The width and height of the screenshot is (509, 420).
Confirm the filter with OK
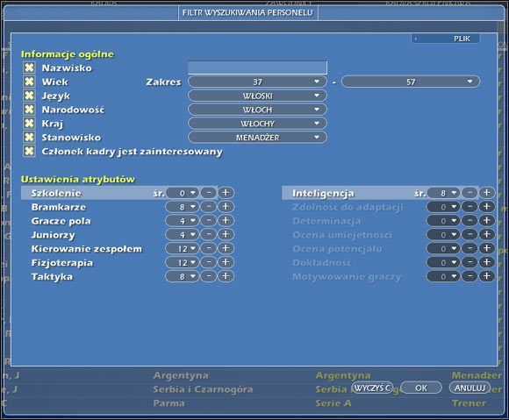(421, 388)
